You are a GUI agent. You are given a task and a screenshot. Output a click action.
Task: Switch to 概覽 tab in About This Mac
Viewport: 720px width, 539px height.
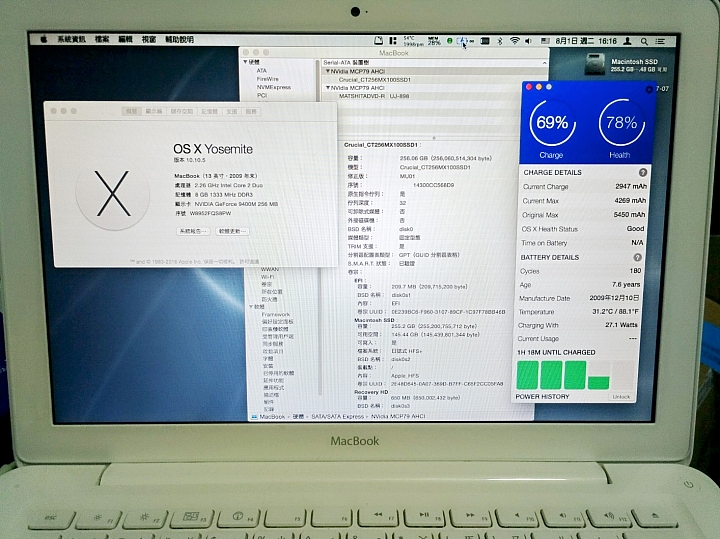pos(132,111)
